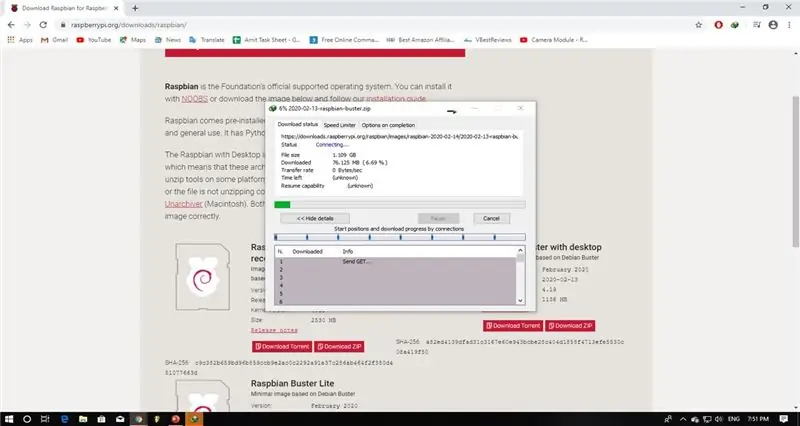Cancel the raspbian-buster.zip download
Screen dimensions: 800x426
pyautogui.click(x=491, y=218)
